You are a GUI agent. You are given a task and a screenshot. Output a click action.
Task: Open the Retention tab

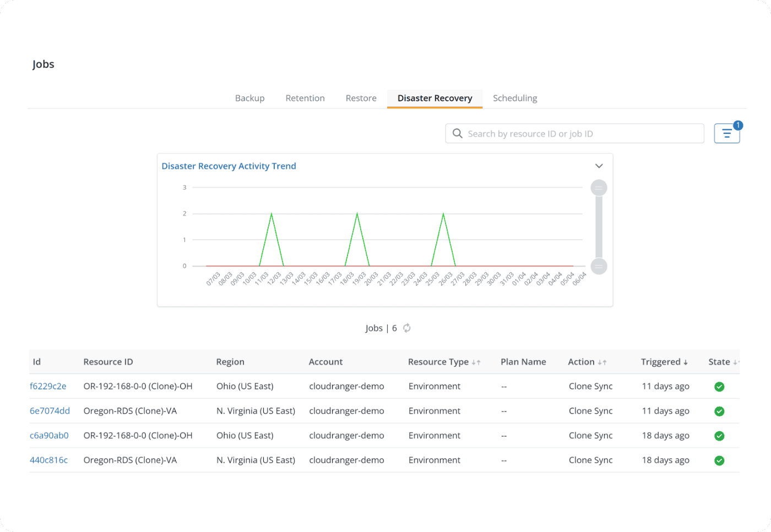[x=305, y=98]
